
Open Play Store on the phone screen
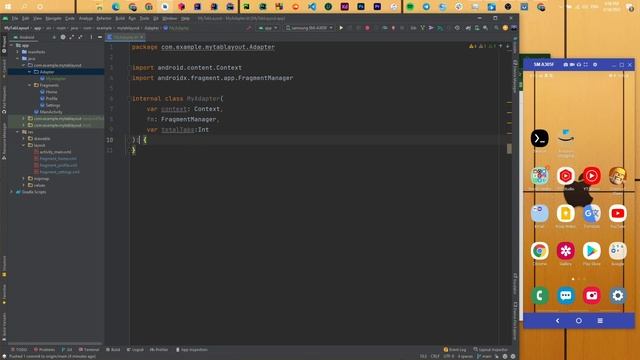[x=591, y=251]
